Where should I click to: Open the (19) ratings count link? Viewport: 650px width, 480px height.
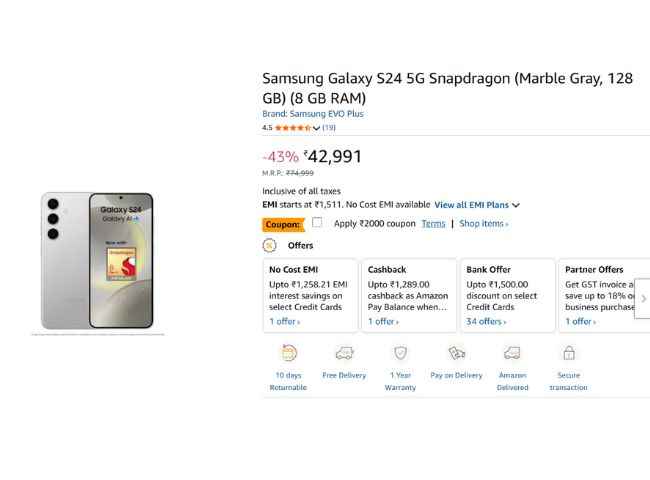[329, 128]
